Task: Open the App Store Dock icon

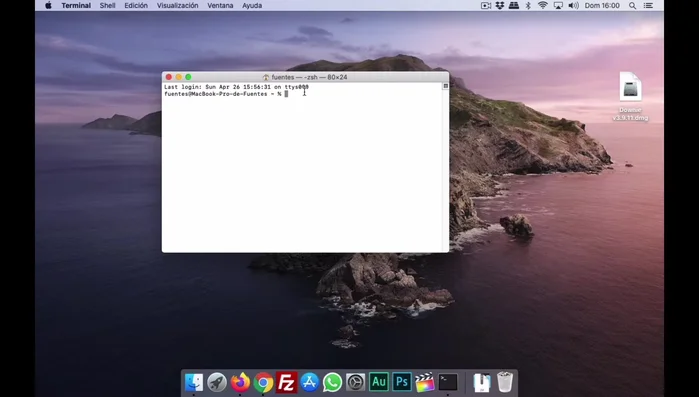Action: (309, 382)
